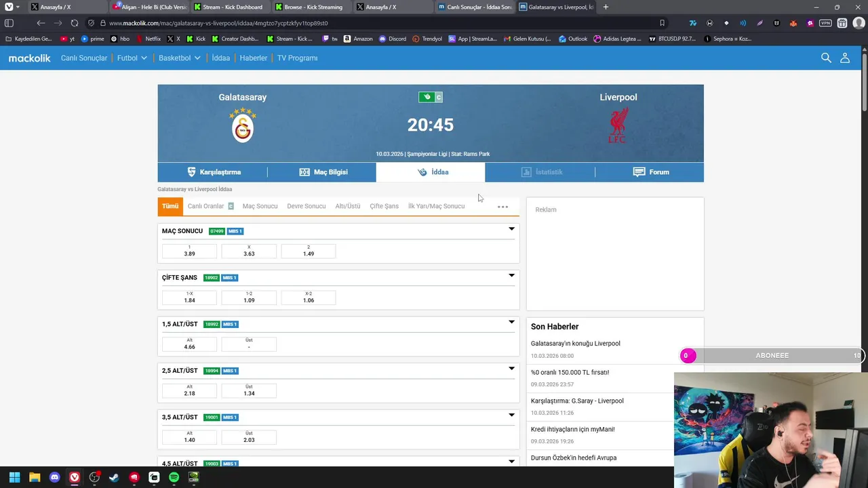Open Vivaldi browser from taskbar

coord(75,477)
